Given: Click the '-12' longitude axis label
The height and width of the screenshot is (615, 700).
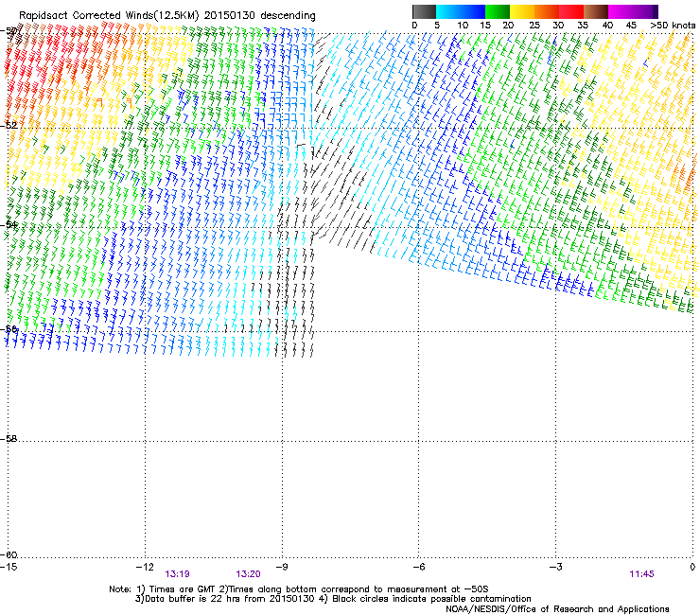Looking at the screenshot, I should pyautogui.click(x=145, y=567).
